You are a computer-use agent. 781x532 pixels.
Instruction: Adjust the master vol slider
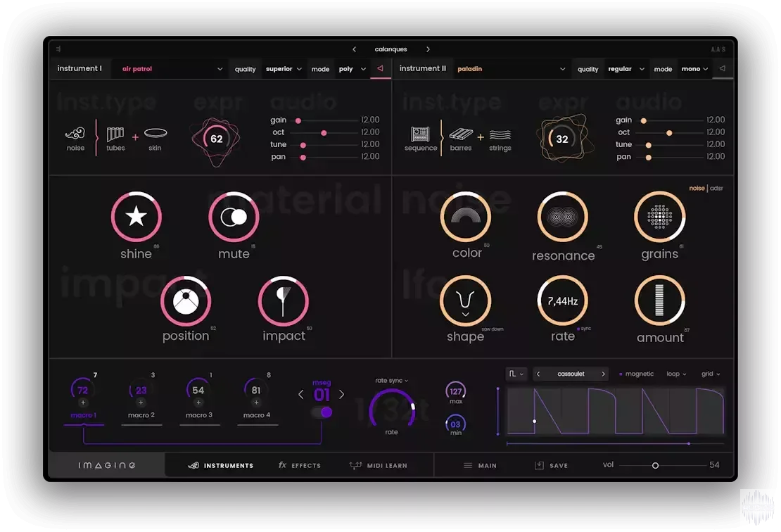(662, 465)
